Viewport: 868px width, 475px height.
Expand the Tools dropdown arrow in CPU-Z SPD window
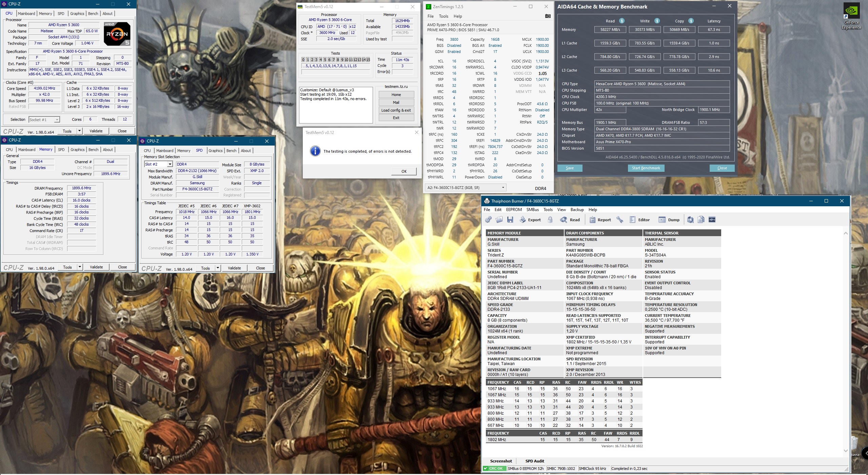pyautogui.click(x=218, y=268)
